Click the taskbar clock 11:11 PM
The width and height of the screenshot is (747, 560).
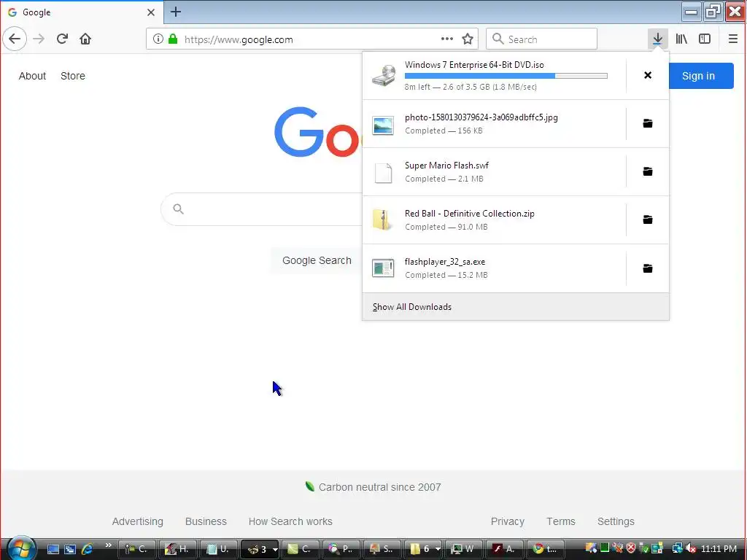click(x=719, y=549)
